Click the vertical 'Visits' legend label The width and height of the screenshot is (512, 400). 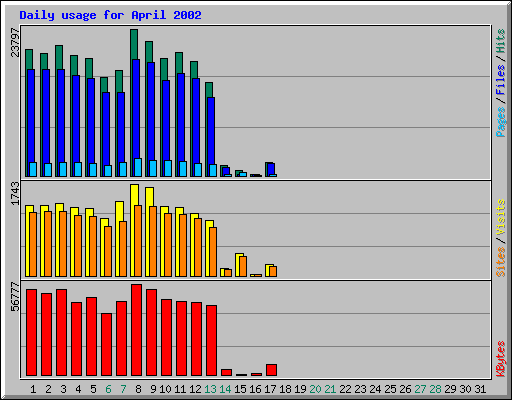500,217
